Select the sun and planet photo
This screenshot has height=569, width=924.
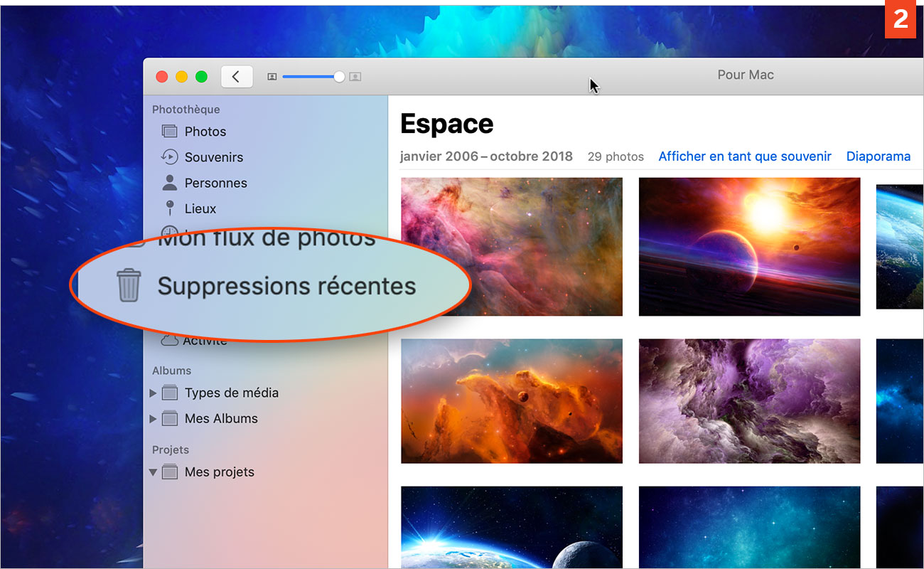click(x=749, y=246)
